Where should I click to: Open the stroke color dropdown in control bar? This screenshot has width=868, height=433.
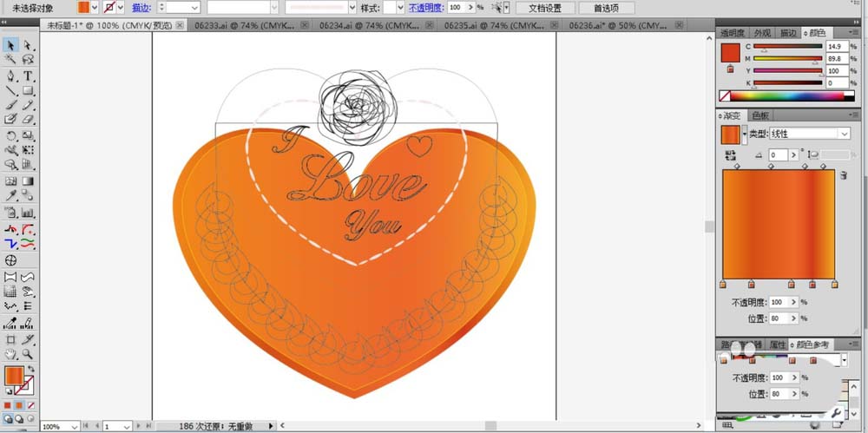point(120,7)
